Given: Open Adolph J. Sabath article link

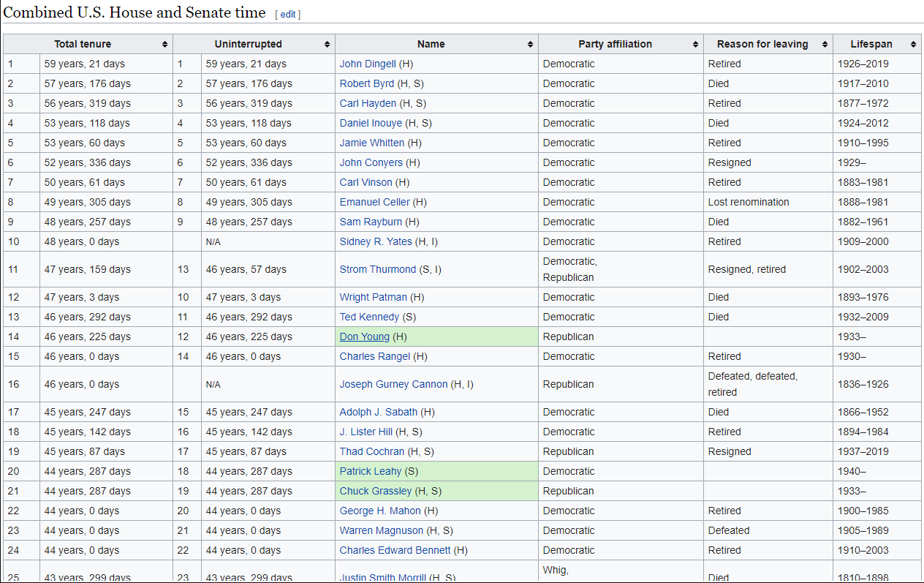Looking at the screenshot, I should [x=379, y=412].
